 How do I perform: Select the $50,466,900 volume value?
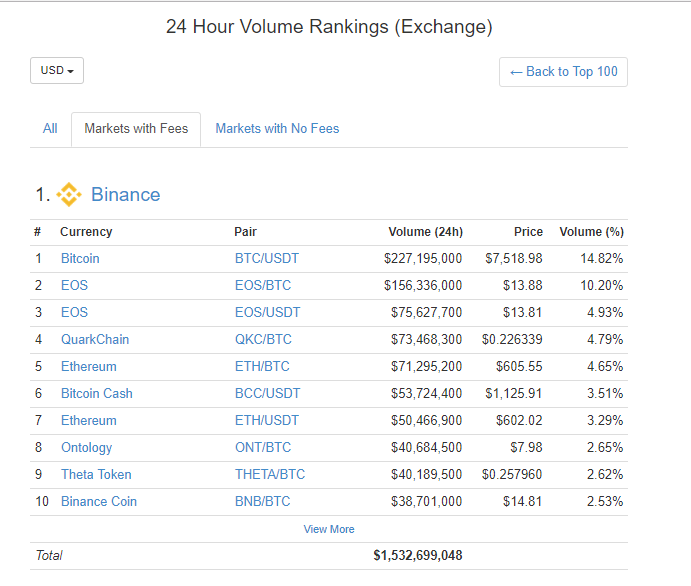[426, 421]
